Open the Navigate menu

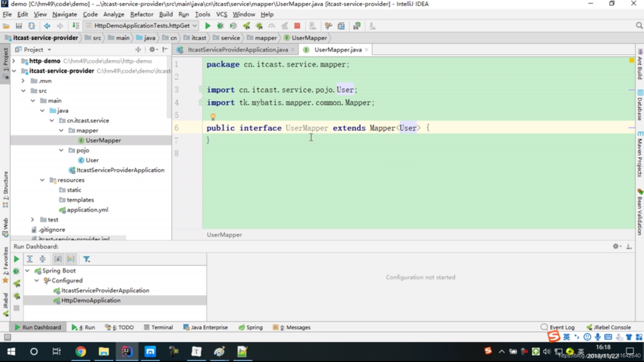pyautogui.click(x=64, y=14)
